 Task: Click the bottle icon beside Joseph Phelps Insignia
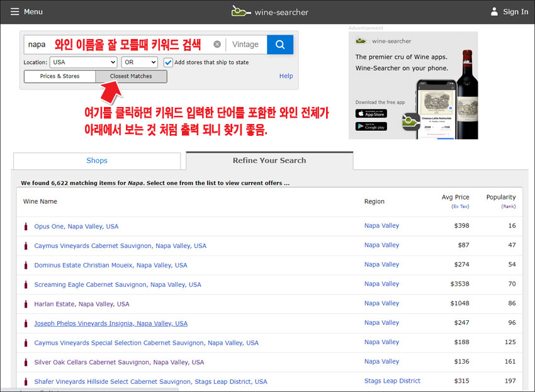point(26,323)
